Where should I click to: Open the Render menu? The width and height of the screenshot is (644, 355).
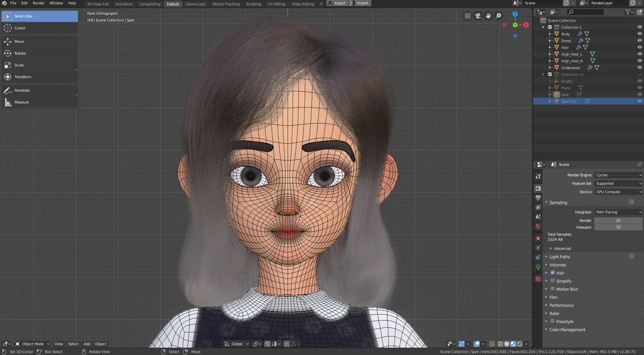pyautogui.click(x=38, y=3)
